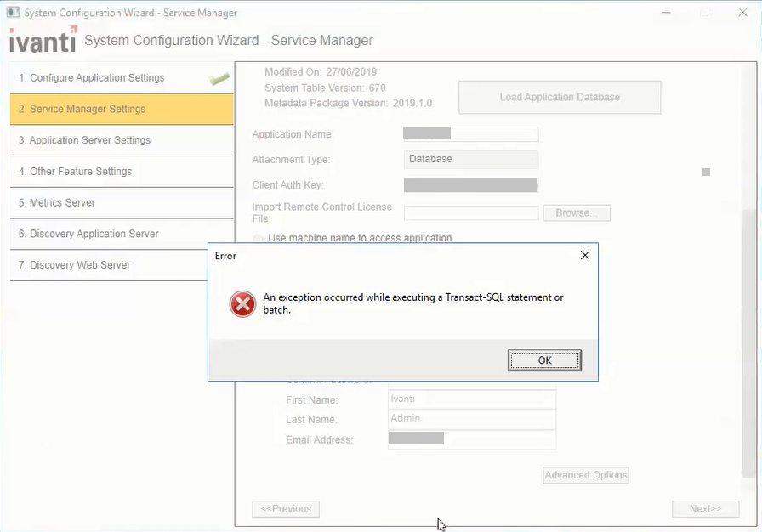762x532 pixels.
Task: Click the First Name input field
Action: tap(472, 399)
